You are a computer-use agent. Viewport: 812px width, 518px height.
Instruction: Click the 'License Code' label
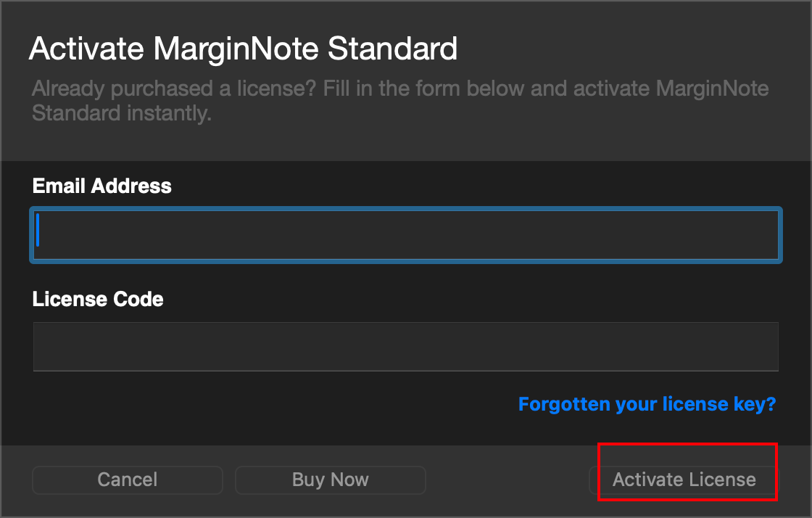pos(98,299)
